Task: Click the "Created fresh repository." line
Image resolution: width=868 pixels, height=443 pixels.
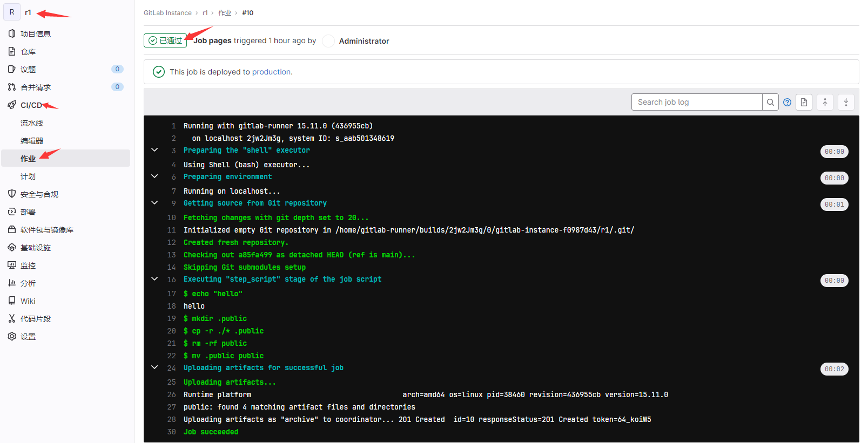Action: (236, 243)
